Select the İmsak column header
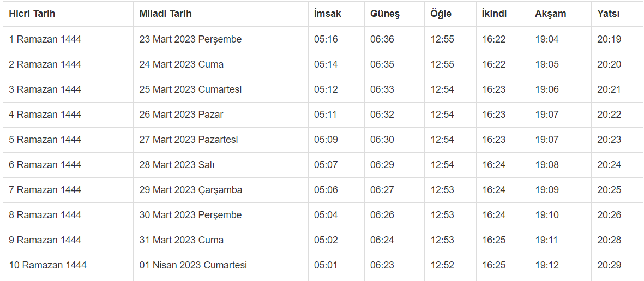The height and width of the screenshot is (281, 644). pos(328,14)
